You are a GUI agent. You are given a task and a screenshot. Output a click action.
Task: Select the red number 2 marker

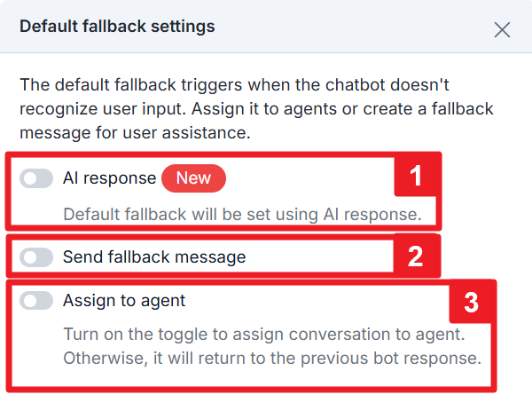pyautogui.click(x=415, y=257)
